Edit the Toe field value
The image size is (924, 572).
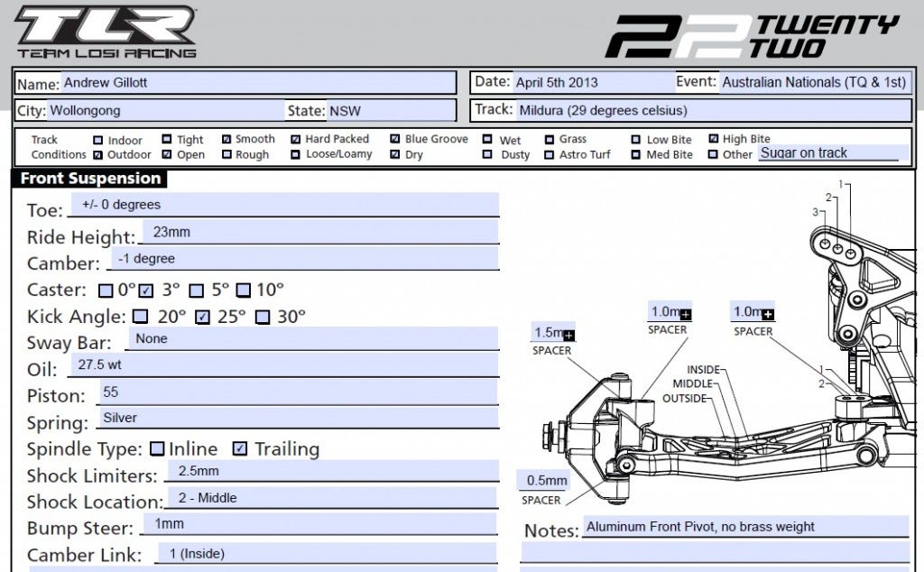coord(284,205)
